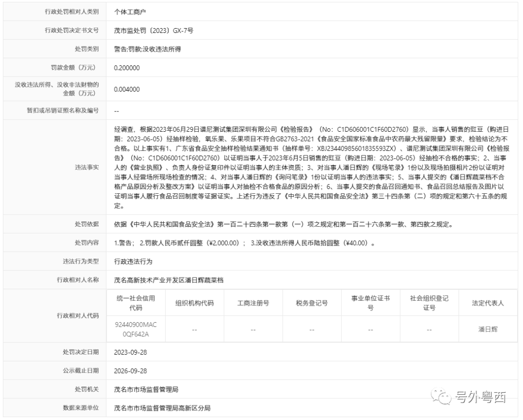Select 警告;罚款;没收违法所得 value

click(x=147, y=49)
